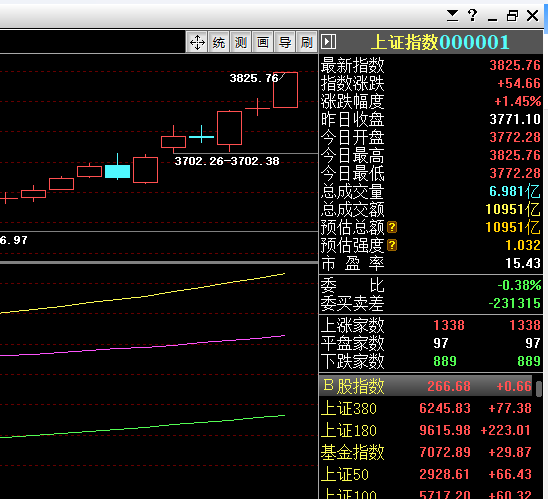Collapse the side panel toggle icon

point(329,42)
